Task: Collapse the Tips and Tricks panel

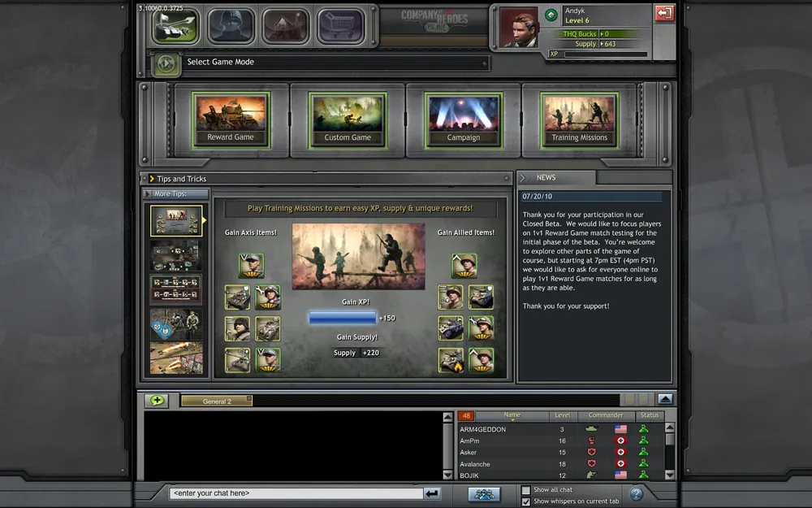Action: pos(151,179)
